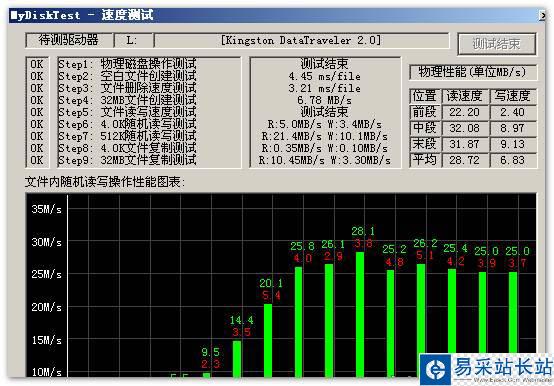The width and height of the screenshot is (554, 386).
Task: Click the 3.21 ms/file result
Action: [325, 88]
